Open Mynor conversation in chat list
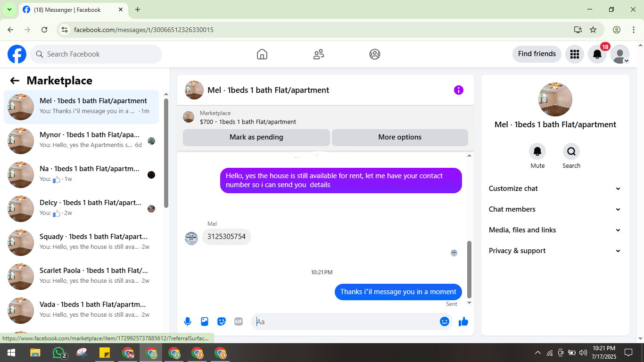Screen dimensions: 644x362 pos(81,141)
